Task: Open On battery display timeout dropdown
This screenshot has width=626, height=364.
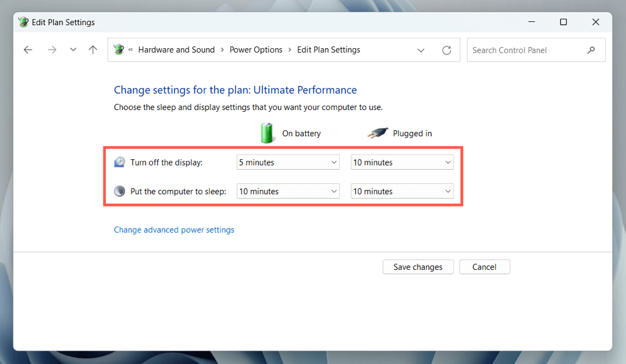Action: point(288,162)
